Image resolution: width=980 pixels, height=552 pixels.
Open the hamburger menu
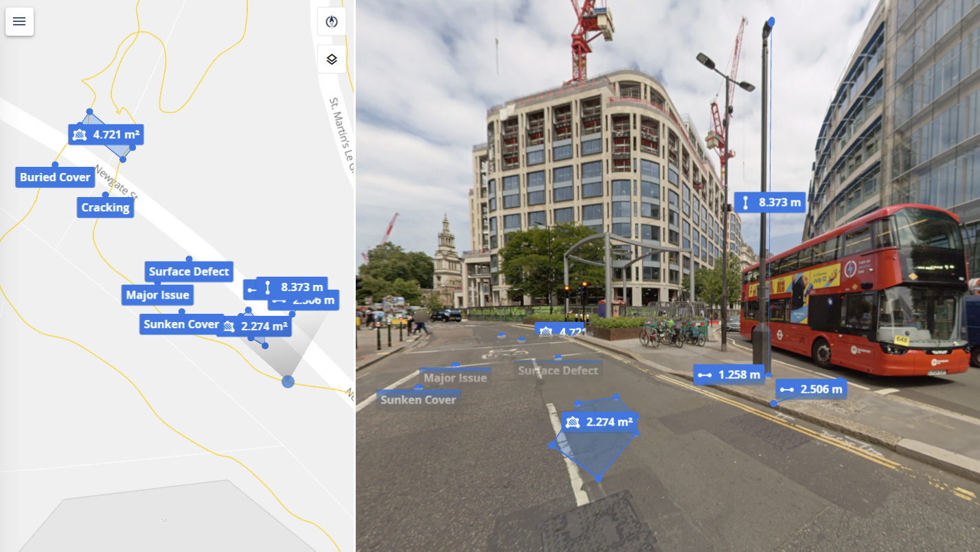click(19, 21)
